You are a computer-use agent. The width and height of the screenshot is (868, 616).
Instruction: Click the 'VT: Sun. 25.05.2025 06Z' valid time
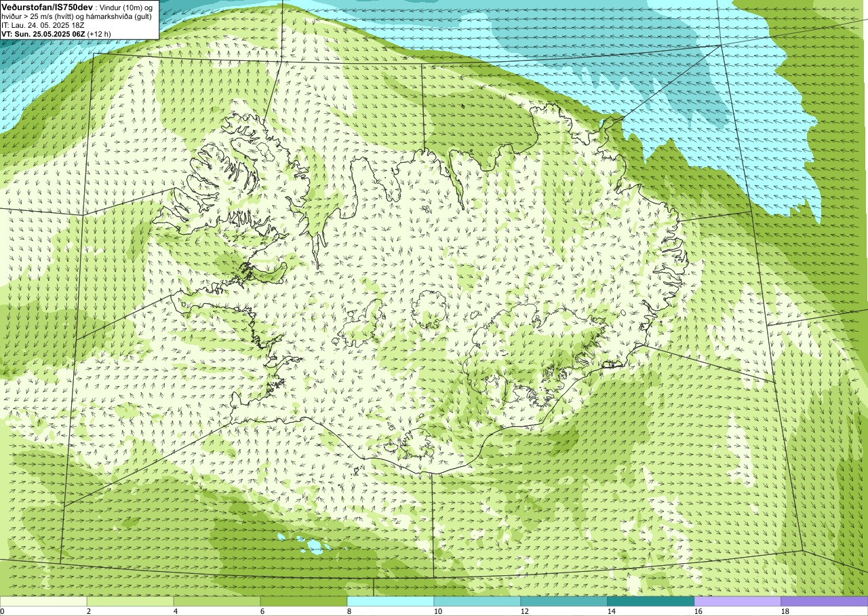coord(43,33)
